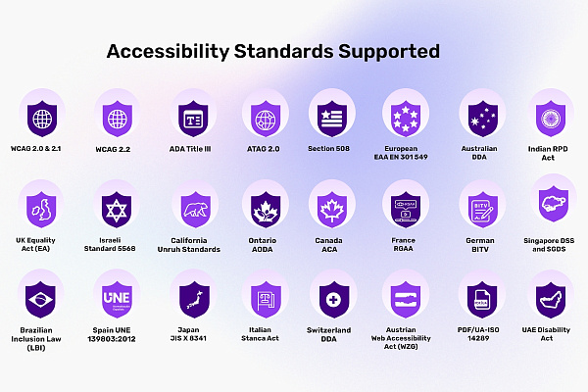Image resolution: width=588 pixels, height=392 pixels.
Task: Click the UK Equality Act map icon
Action: point(41,210)
